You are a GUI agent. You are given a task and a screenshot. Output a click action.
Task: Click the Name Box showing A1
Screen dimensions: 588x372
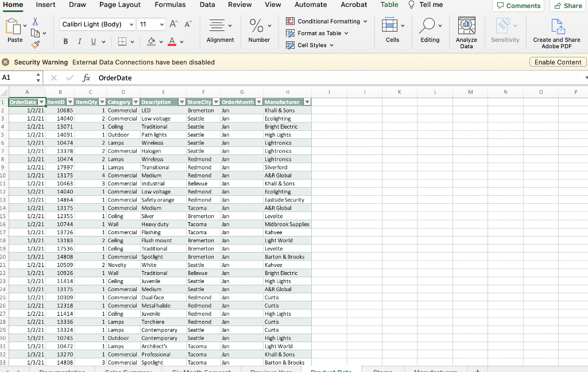pos(21,77)
